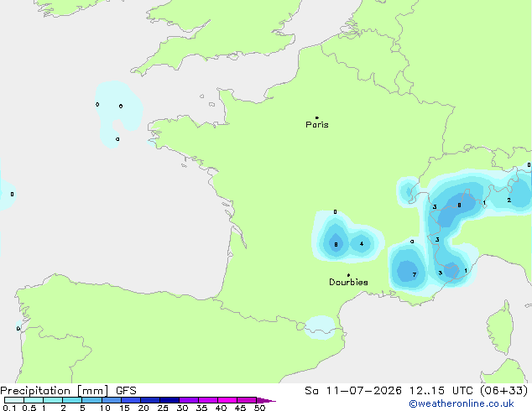This screenshot has height=411, width=532.
Task: Click the Paris city label
Action: click(x=317, y=125)
